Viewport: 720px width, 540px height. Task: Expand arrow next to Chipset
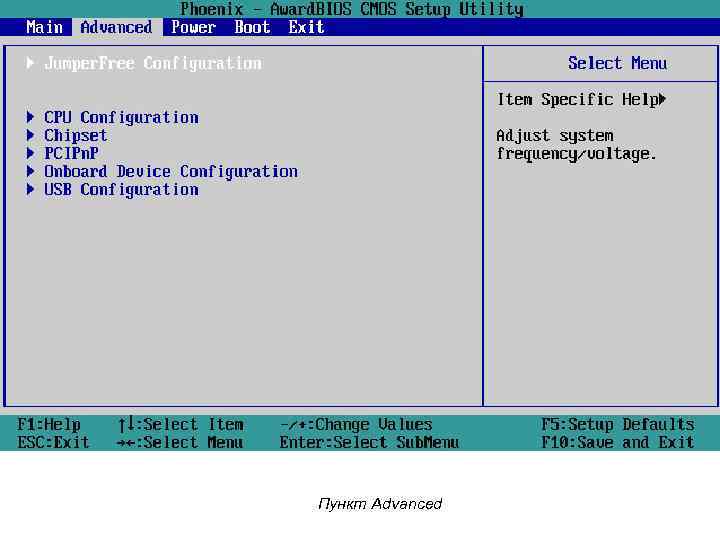pyautogui.click(x=30, y=135)
